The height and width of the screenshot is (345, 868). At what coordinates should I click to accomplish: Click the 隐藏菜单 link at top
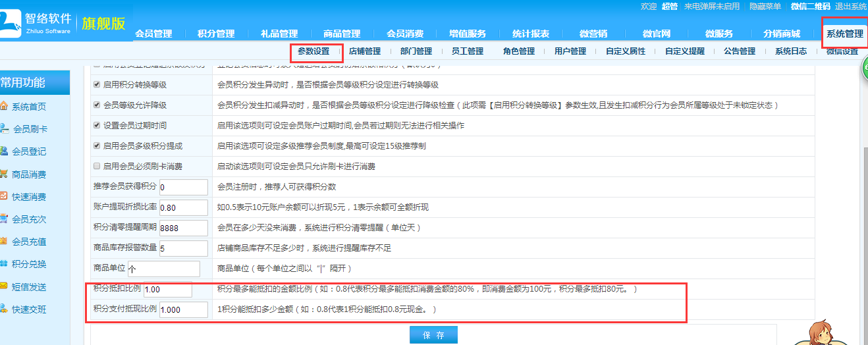coord(765,6)
